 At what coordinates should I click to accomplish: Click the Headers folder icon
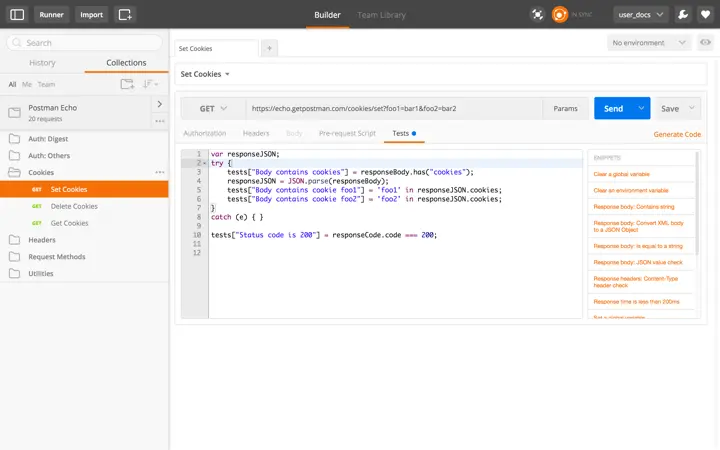[14, 240]
